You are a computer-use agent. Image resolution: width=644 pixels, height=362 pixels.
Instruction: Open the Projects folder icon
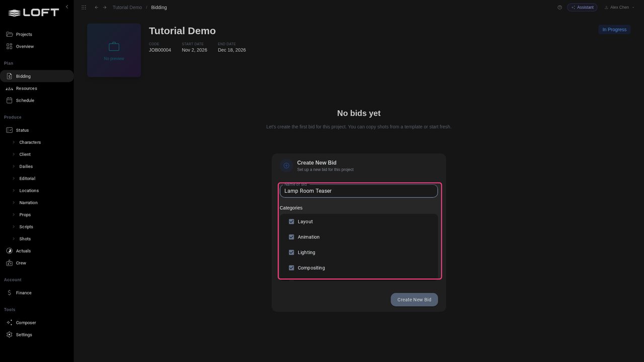10,34
